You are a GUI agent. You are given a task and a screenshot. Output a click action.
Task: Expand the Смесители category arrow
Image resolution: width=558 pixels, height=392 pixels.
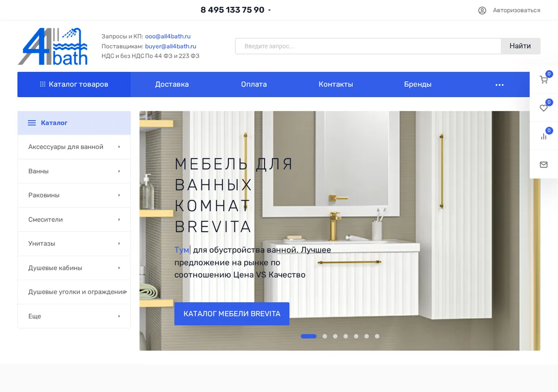(119, 219)
